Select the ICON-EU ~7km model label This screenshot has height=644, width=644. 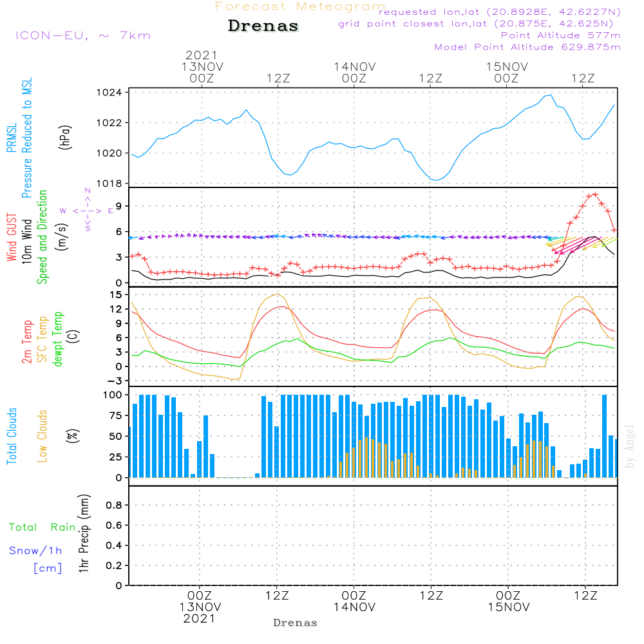pyautogui.click(x=82, y=35)
